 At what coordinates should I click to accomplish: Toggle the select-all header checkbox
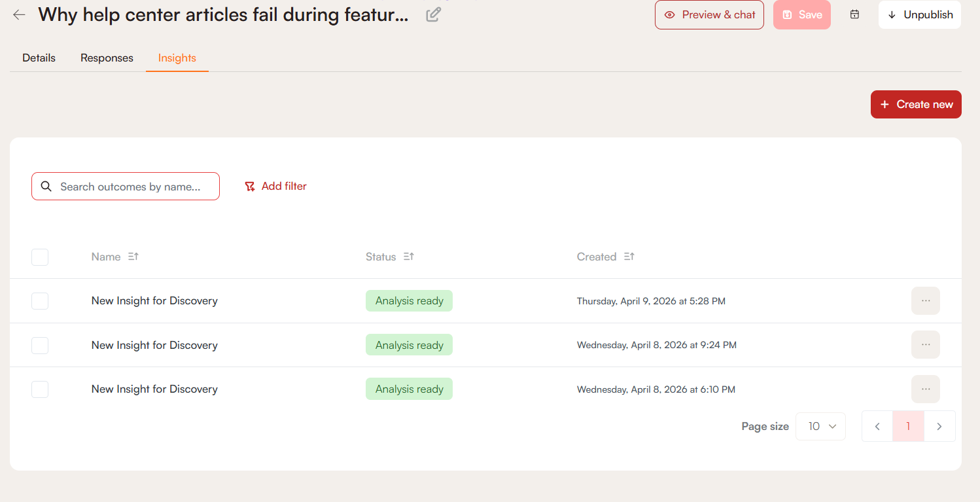click(x=40, y=257)
